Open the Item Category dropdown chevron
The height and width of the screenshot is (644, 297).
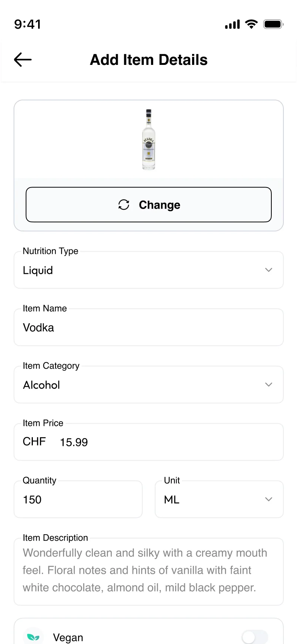[x=268, y=385]
